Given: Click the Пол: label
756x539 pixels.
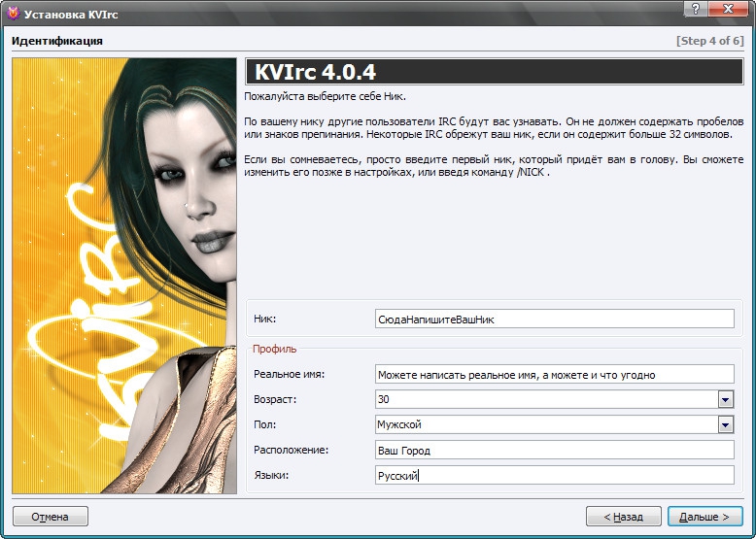Looking at the screenshot, I should click(264, 424).
